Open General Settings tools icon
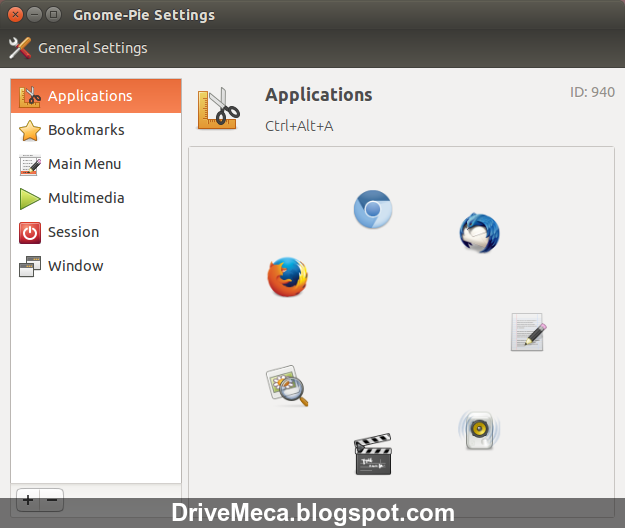625x528 pixels. pos(20,48)
